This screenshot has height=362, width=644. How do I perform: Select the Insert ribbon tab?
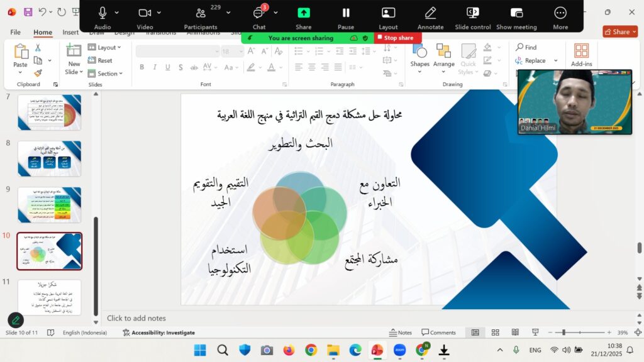70,32
